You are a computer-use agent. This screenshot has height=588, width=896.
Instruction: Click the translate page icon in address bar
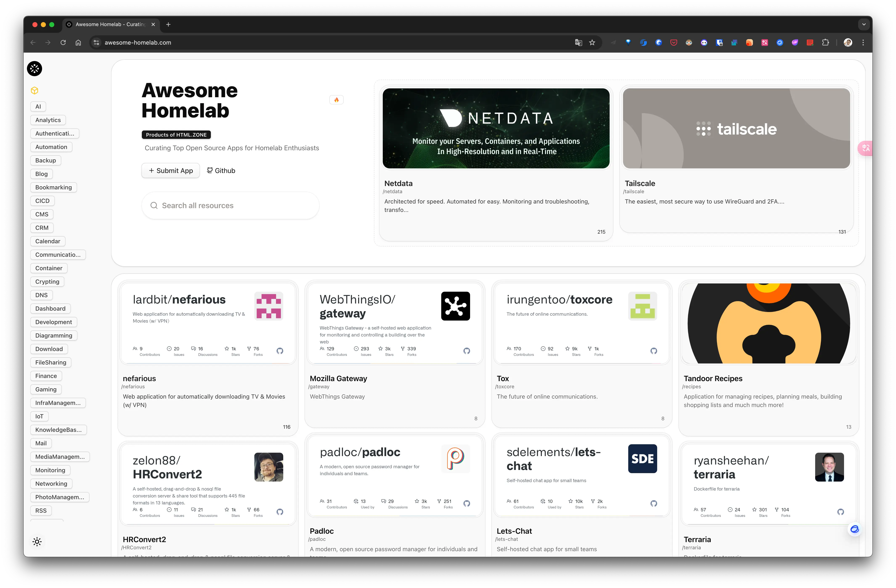(x=578, y=43)
